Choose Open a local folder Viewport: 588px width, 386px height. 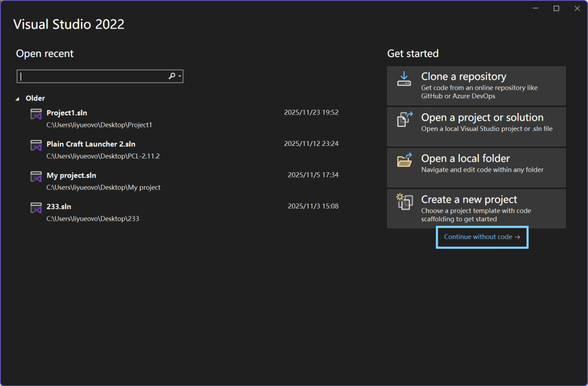pos(476,167)
